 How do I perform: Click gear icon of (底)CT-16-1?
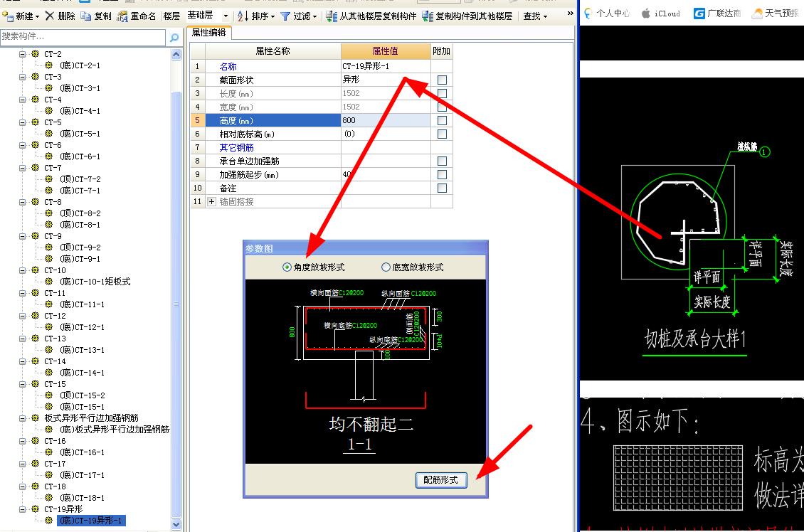pyautogui.click(x=48, y=452)
